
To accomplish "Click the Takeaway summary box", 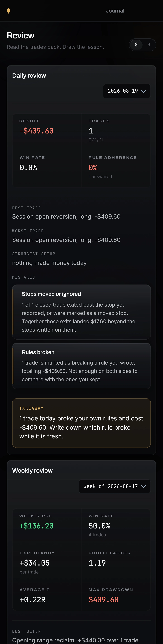I will pos(81,423).
